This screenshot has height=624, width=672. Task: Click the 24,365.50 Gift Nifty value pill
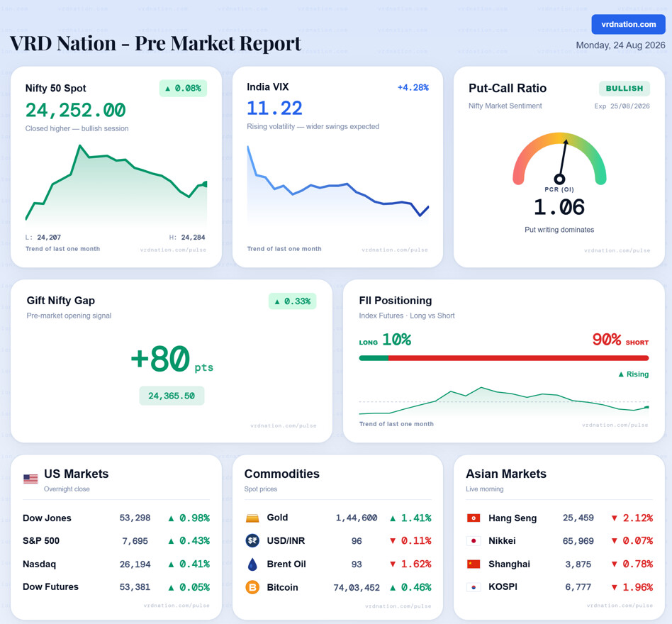(x=172, y=396)
